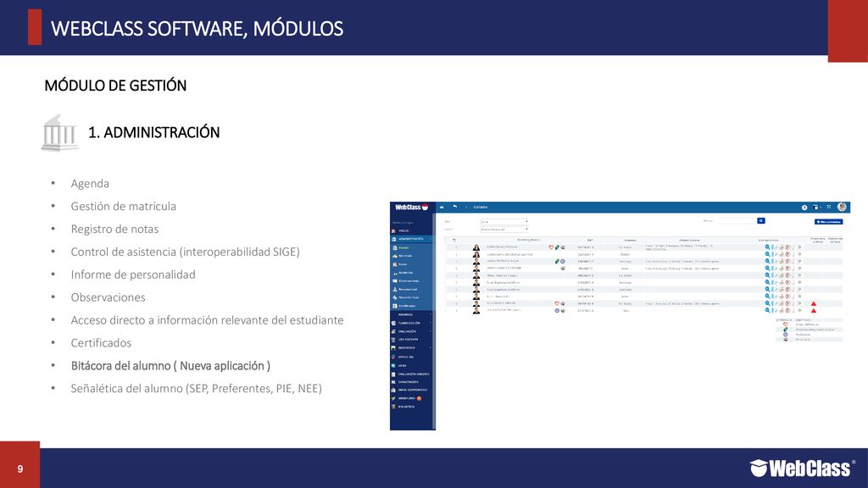Open NEWS in the sidebar
Image resolution: width=868 pixels, height=488 pixels.
click(403, 366)
